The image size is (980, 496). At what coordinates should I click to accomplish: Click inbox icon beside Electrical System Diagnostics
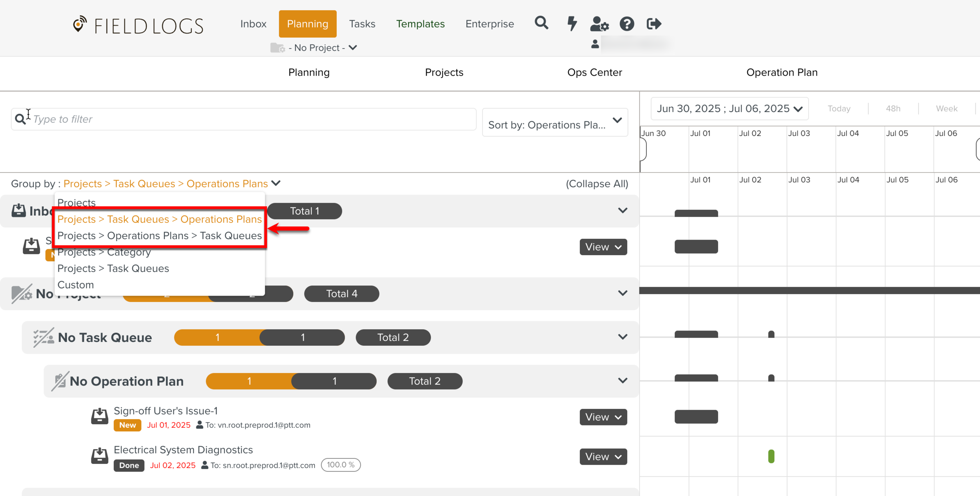click(100, 456)
